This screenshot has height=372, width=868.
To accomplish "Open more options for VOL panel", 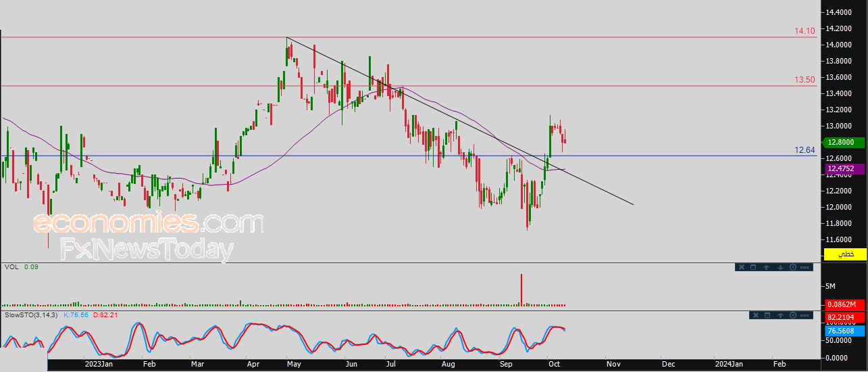I will tap(805, 267).
